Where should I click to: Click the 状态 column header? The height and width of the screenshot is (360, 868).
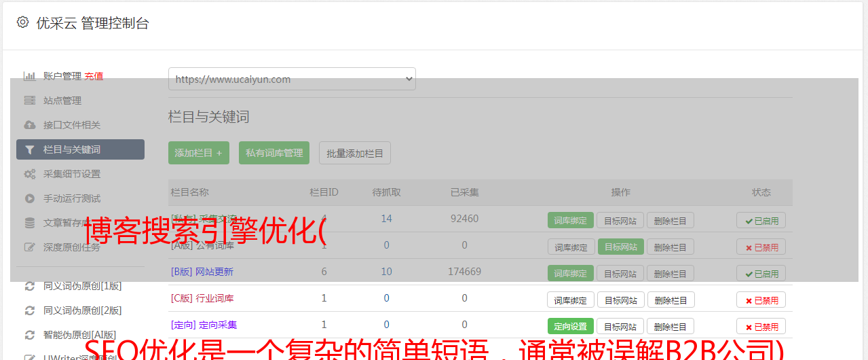761,192
